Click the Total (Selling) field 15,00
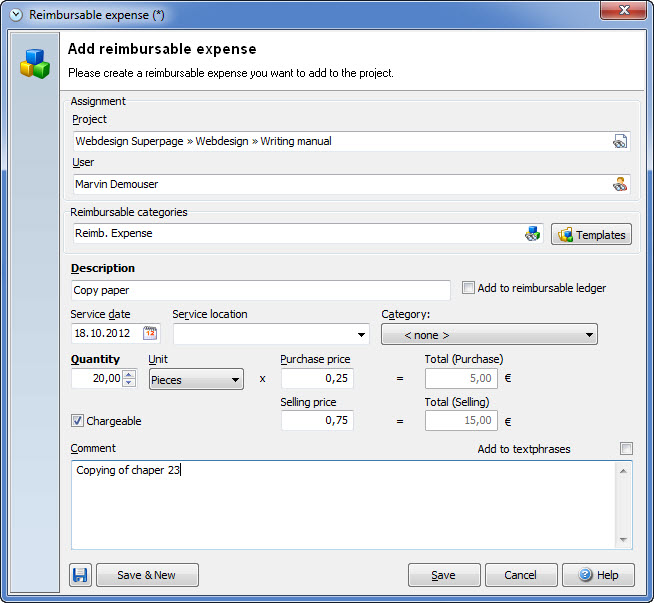654x603 pixels. click(461, 420)
